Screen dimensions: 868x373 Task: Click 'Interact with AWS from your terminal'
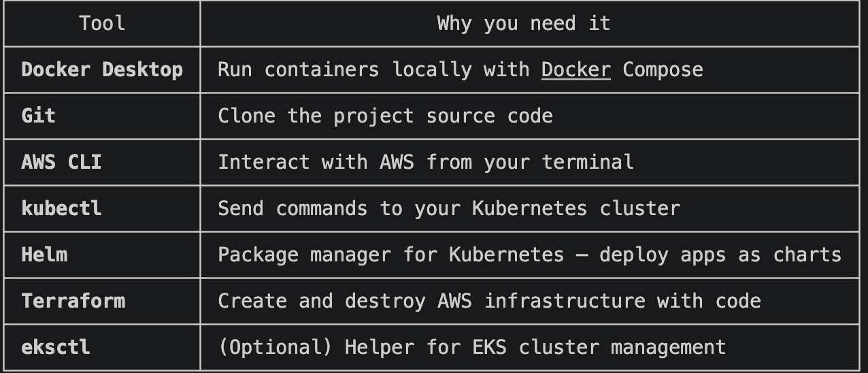click(426, 162)
